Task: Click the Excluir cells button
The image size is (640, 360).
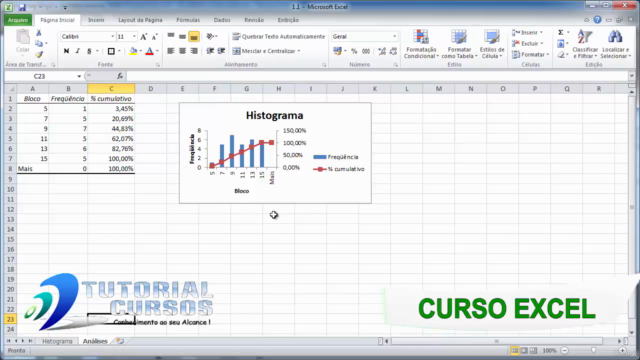Action: (x=528, y=43)
